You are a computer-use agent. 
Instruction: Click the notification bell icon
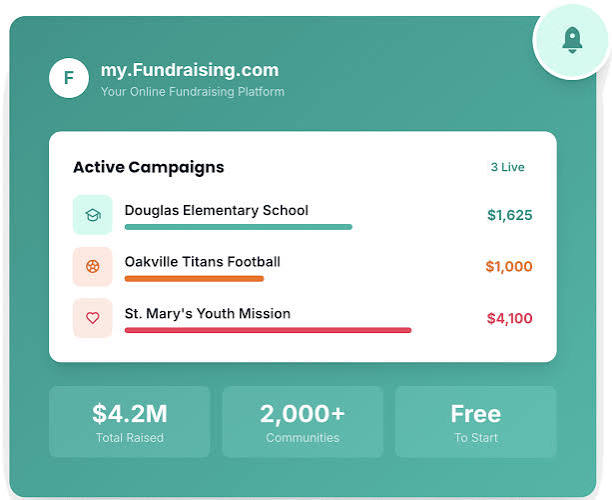point(572,41)
